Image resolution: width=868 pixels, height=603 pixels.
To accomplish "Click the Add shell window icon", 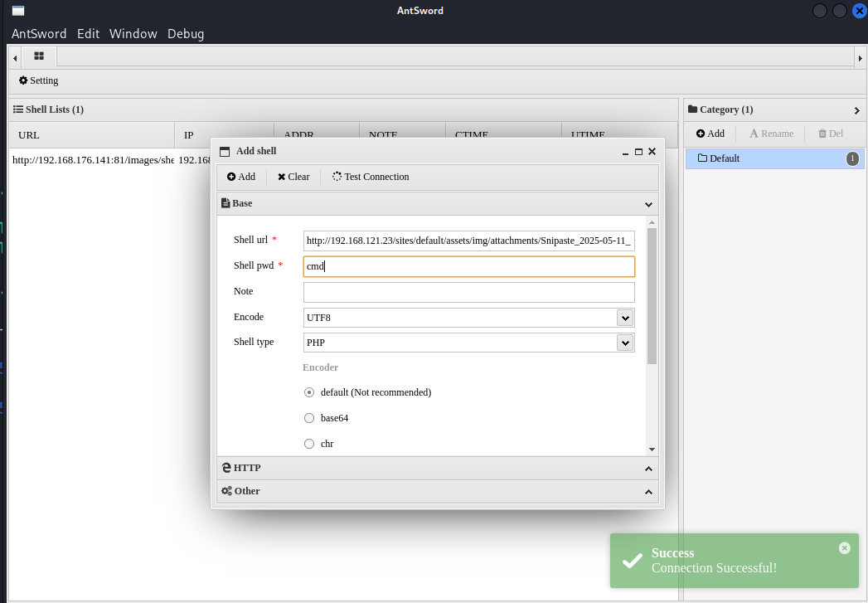I will click(224, 152).
